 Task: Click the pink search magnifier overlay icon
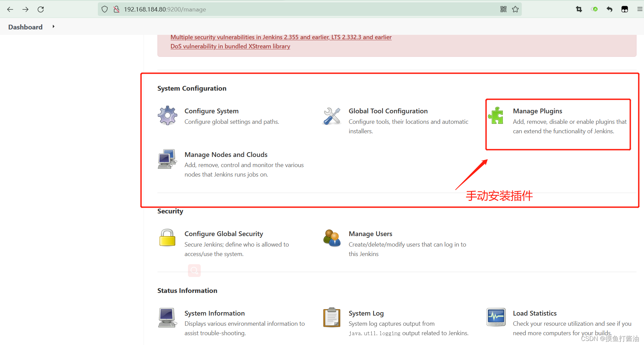[x=194, y=271]
